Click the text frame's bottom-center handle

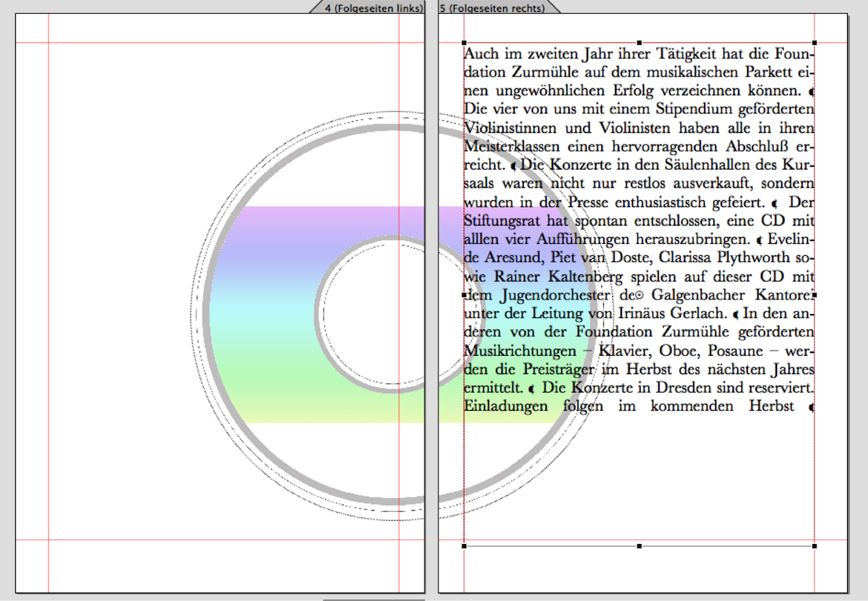click(639, 546)
